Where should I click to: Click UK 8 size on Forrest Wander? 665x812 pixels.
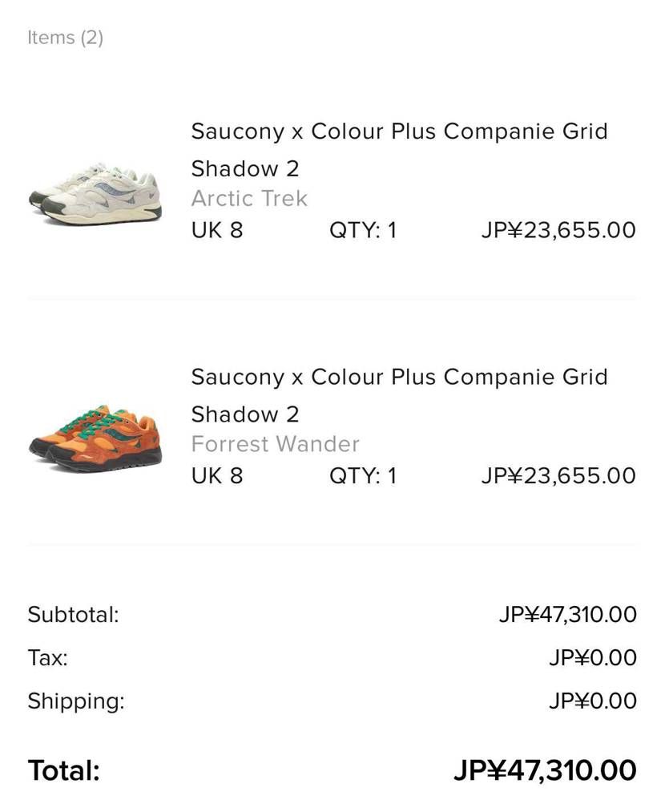point(216,476)
